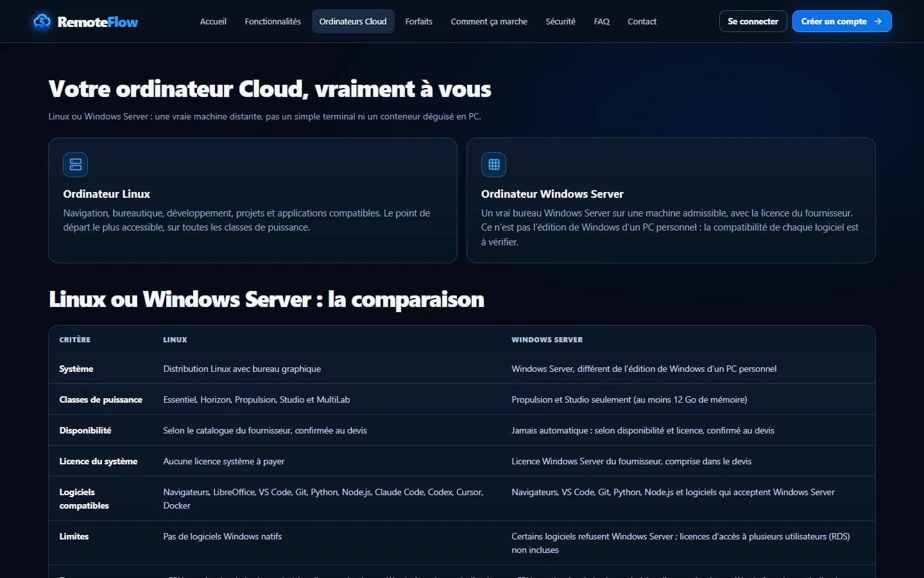Navigate to Comment ça marche

489,21
